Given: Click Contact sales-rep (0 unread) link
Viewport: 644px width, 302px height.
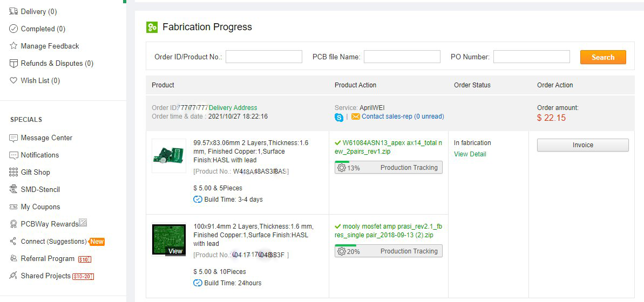Looking at the screenshot, I should click(403, 116).
